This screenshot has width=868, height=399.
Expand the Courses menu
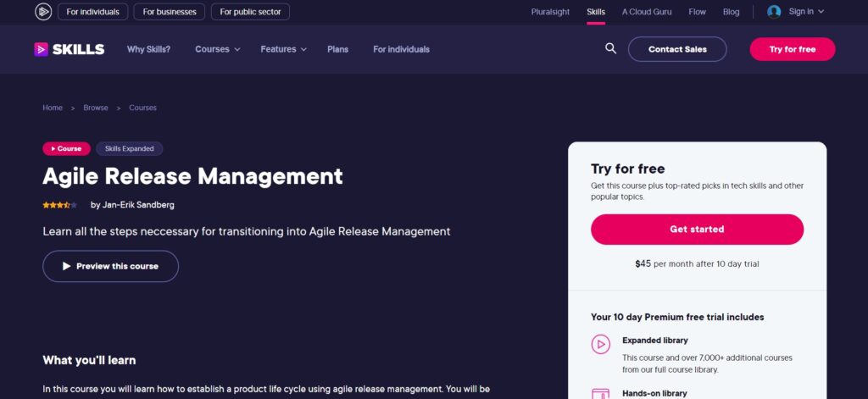tap(218, 49)
